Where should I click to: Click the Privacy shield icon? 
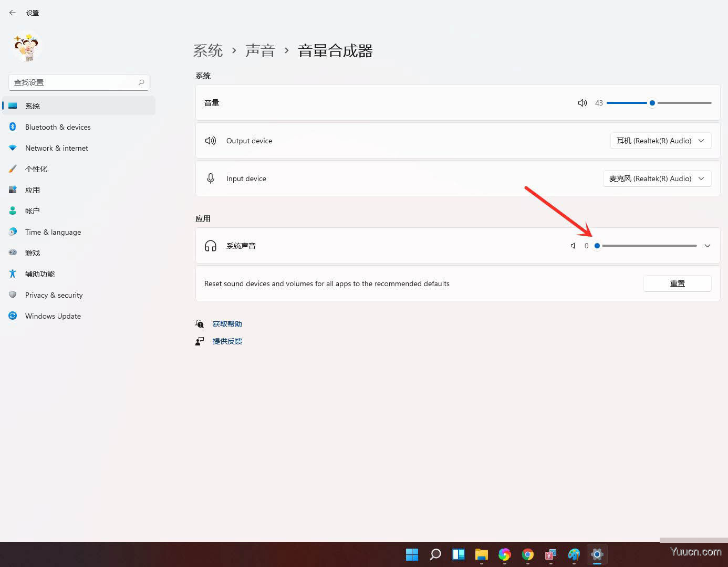[x=13, y=295]
